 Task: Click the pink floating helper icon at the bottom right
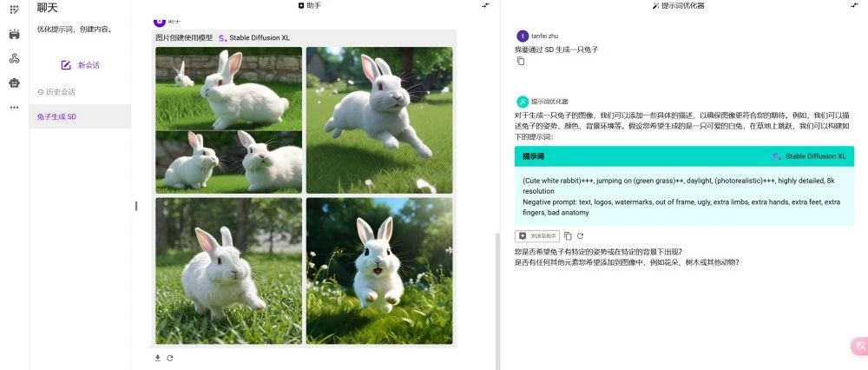pyautogui.click(x=858, y=347)
